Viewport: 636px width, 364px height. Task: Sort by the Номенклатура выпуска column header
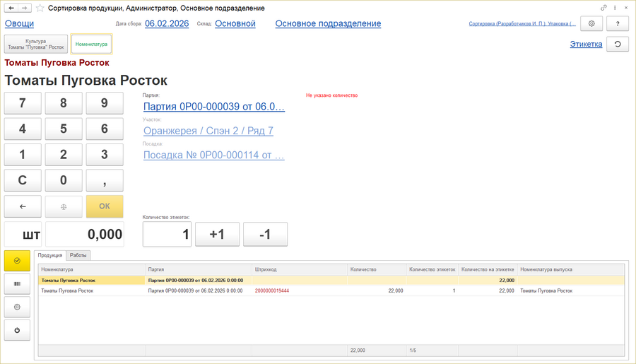point(571,269)
